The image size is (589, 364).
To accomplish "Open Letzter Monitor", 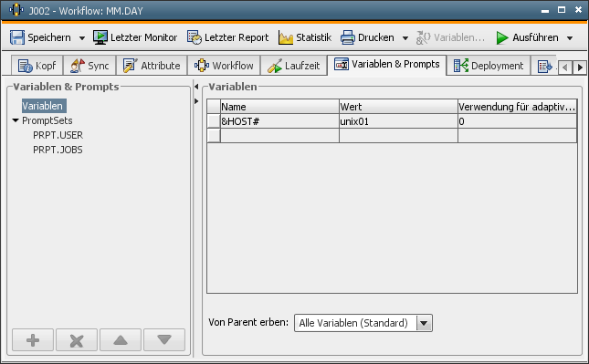I will coord(135,37).
